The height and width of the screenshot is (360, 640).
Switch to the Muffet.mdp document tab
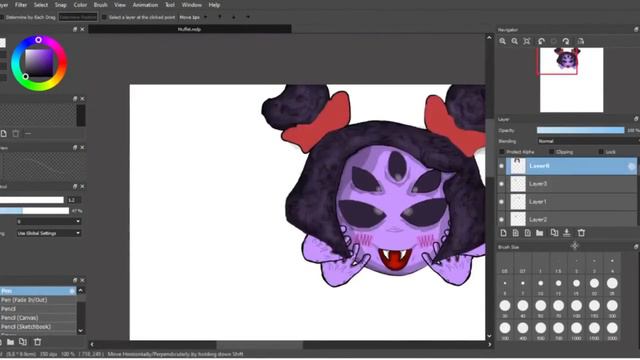pos(190,29)
